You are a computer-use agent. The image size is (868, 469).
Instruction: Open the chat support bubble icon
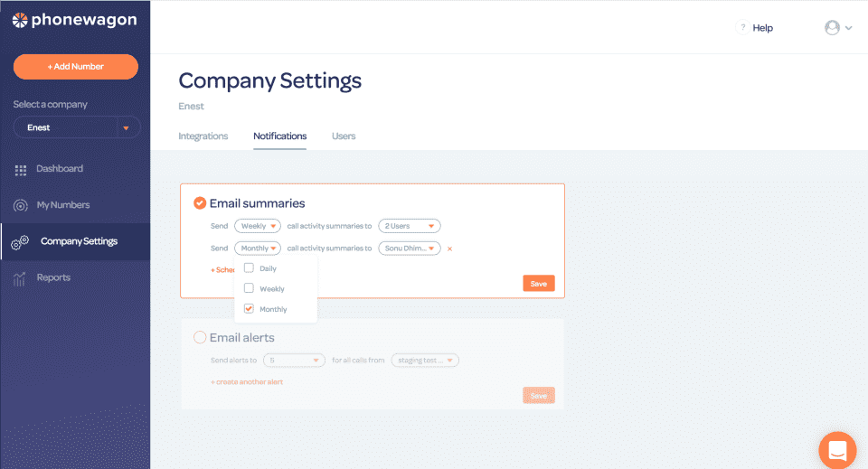(836, 449)
